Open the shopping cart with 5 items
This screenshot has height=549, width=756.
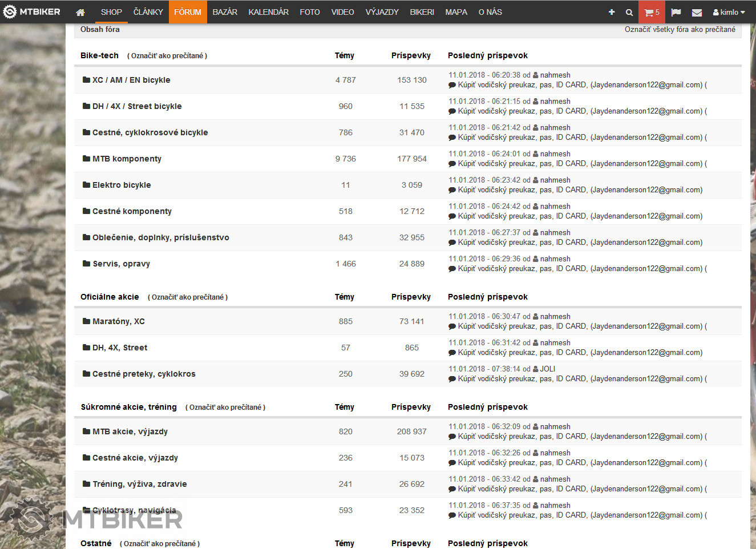pyautogui.click(x=651, y=12)
